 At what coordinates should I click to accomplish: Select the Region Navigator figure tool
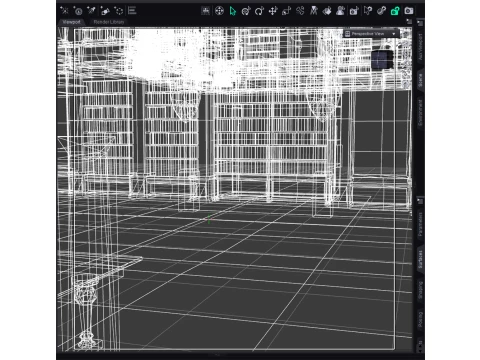tap(340, 11)
